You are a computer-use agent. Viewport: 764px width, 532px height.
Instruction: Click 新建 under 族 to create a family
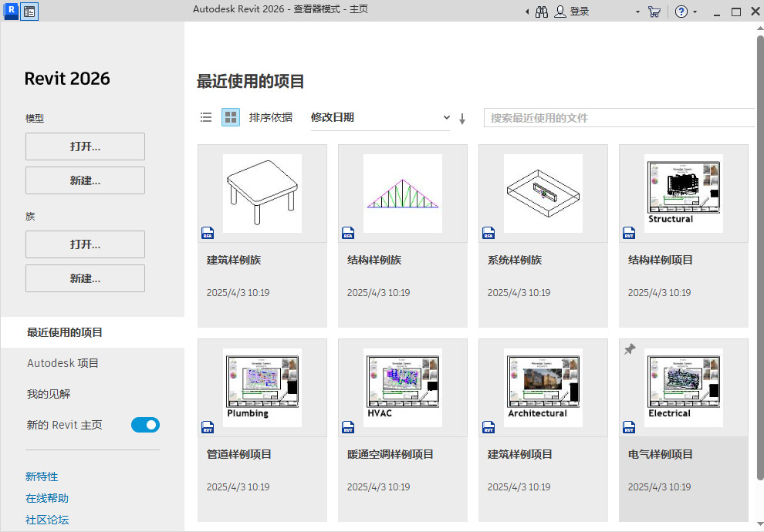(x=85, y=278)
